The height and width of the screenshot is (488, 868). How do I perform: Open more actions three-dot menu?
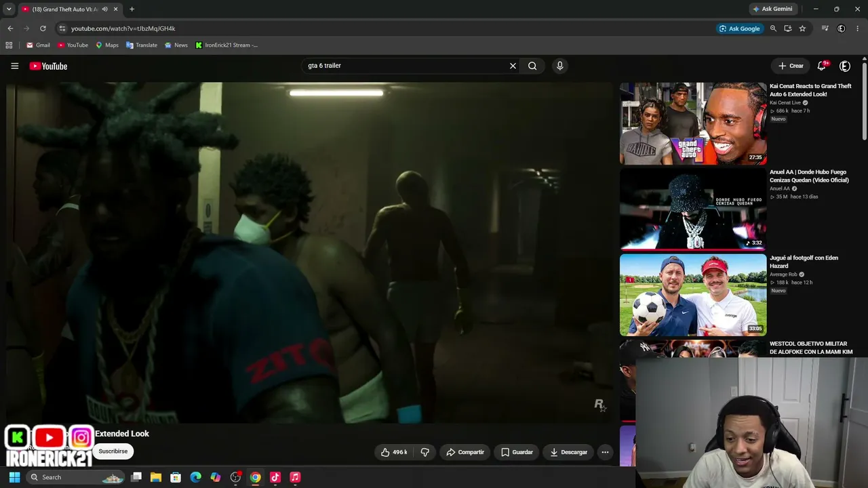pos(605,452)
